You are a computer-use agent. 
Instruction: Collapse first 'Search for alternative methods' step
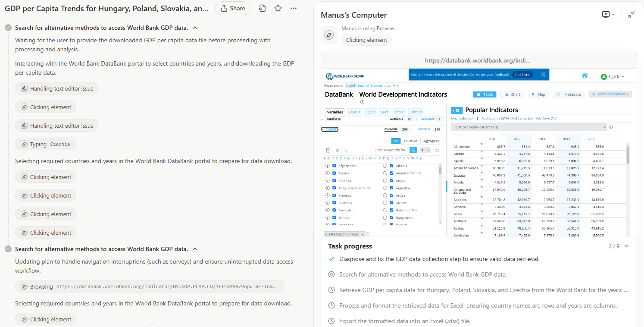[195, 28]
